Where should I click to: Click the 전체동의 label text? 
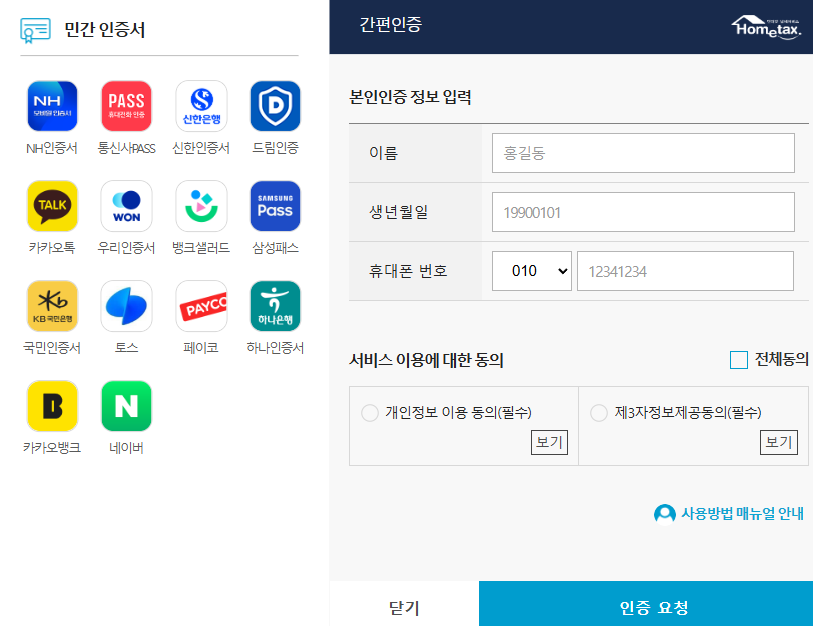coord(781,359)
